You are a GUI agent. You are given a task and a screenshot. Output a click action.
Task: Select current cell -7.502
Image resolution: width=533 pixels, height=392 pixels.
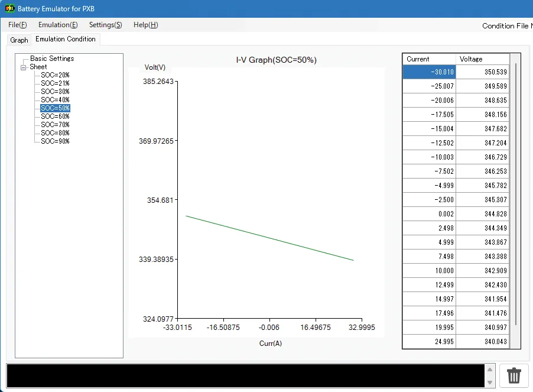(x=430, y=171)
